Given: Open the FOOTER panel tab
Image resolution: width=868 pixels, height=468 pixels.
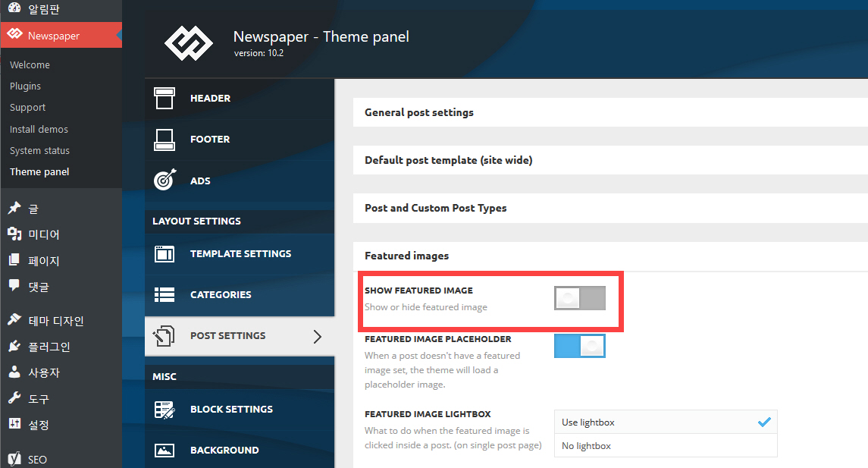Looking at the screenshot, I should point(240,140).
